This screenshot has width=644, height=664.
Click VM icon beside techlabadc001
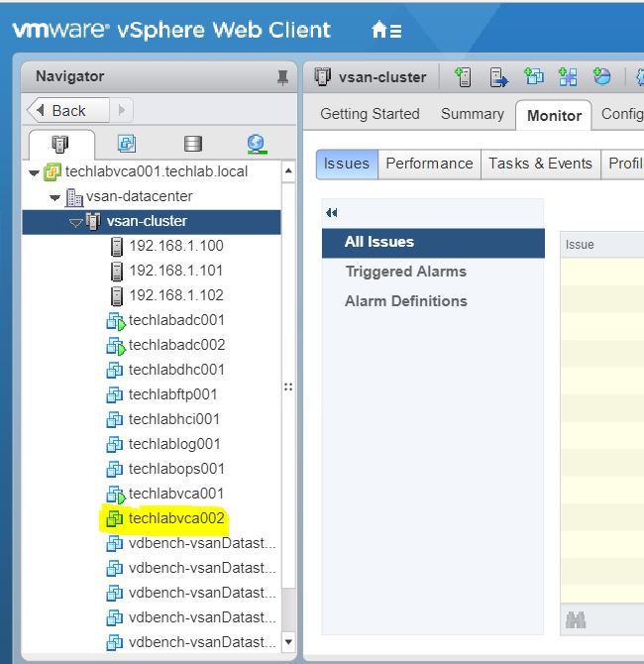point(116,321)
